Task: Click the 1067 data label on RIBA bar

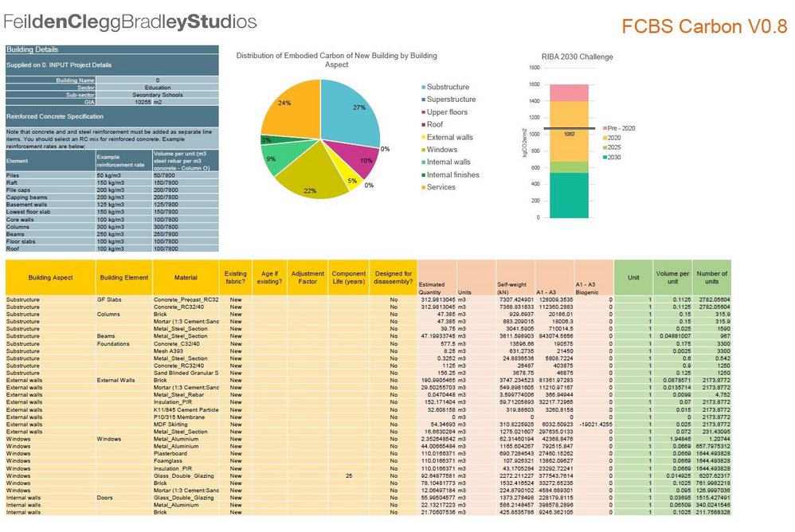Action: click(570, 135)
